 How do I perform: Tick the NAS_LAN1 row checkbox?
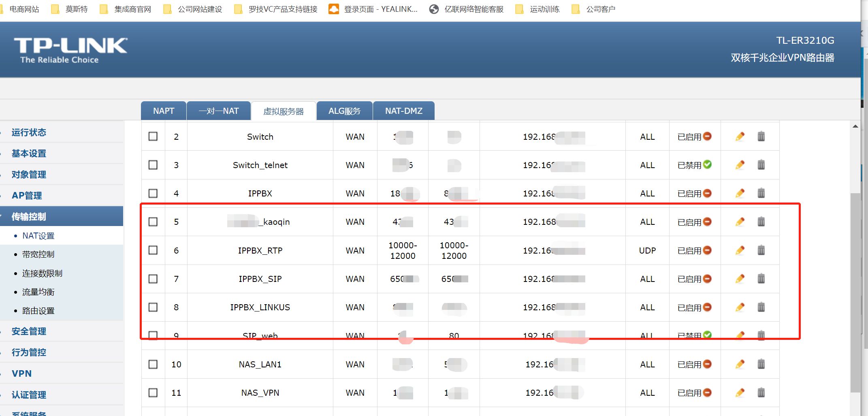tap(153, 364)
